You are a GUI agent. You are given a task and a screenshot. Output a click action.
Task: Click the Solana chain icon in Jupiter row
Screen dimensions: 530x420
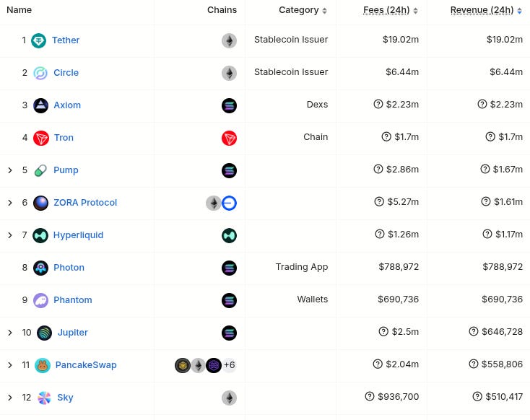pos(229,333)
